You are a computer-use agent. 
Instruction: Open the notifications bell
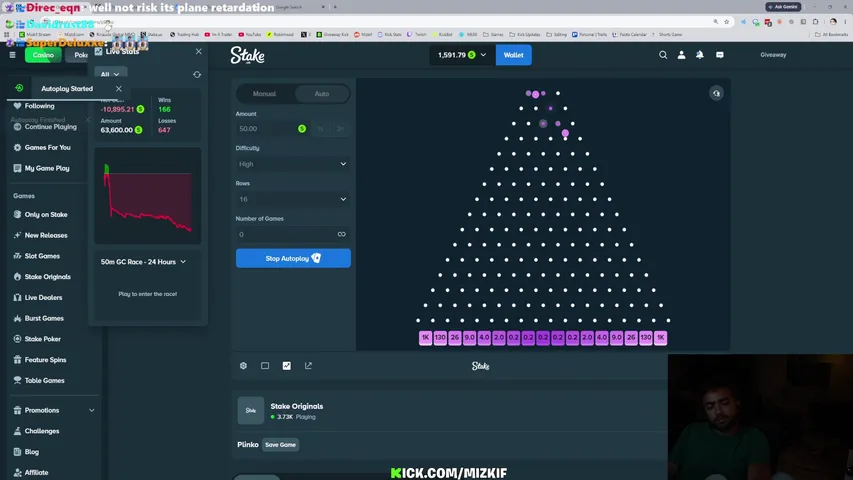click(700, 55)
